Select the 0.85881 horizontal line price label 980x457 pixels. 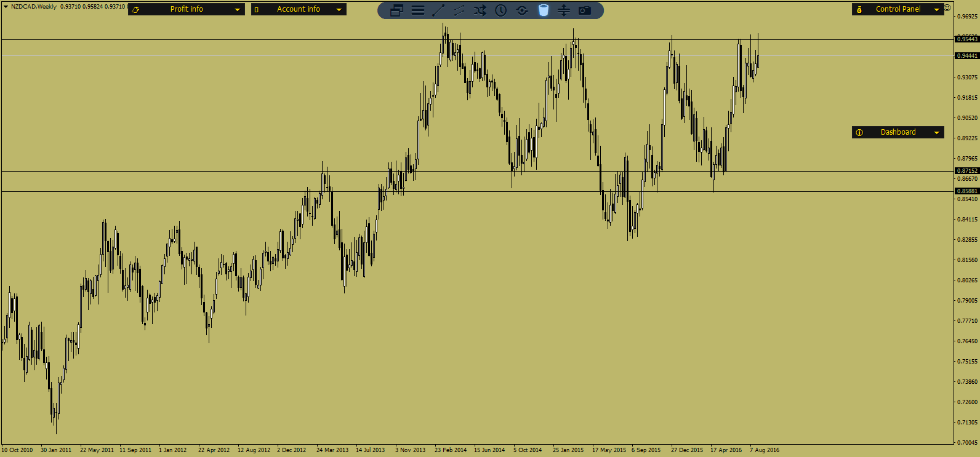tap(967, 191)
